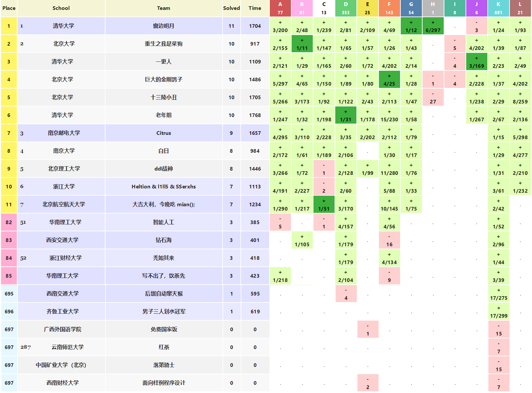The width and height of the screenshot is (532, 393).
Task: Open team Citrus from 南京邮电大学
Action: 164,133
